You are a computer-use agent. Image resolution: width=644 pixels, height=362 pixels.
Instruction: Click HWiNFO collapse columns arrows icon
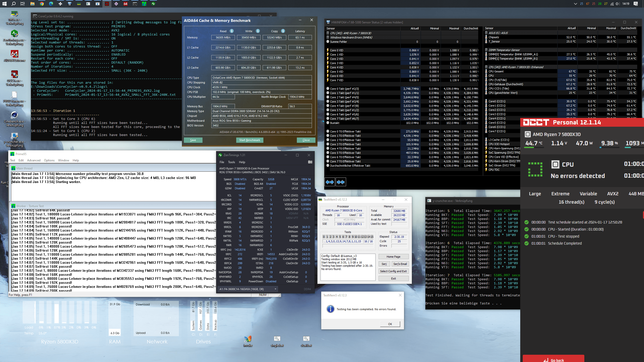[x=341, y=182]
